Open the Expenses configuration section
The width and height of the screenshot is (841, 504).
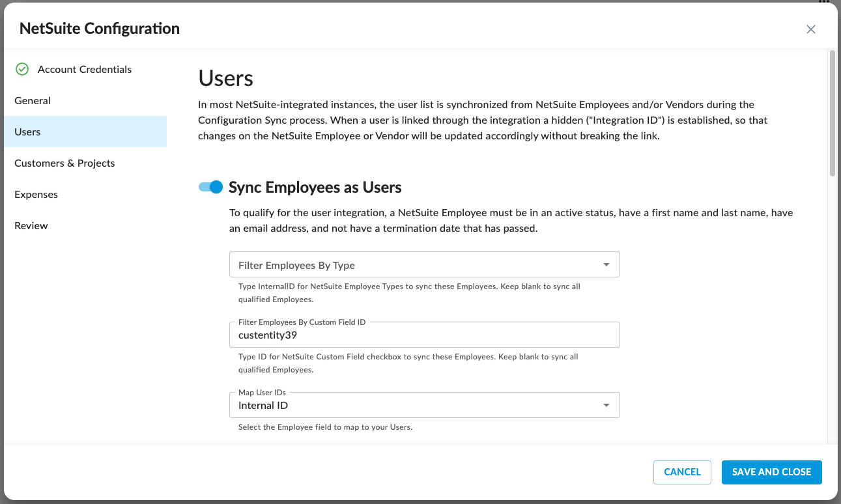(36, 194)
